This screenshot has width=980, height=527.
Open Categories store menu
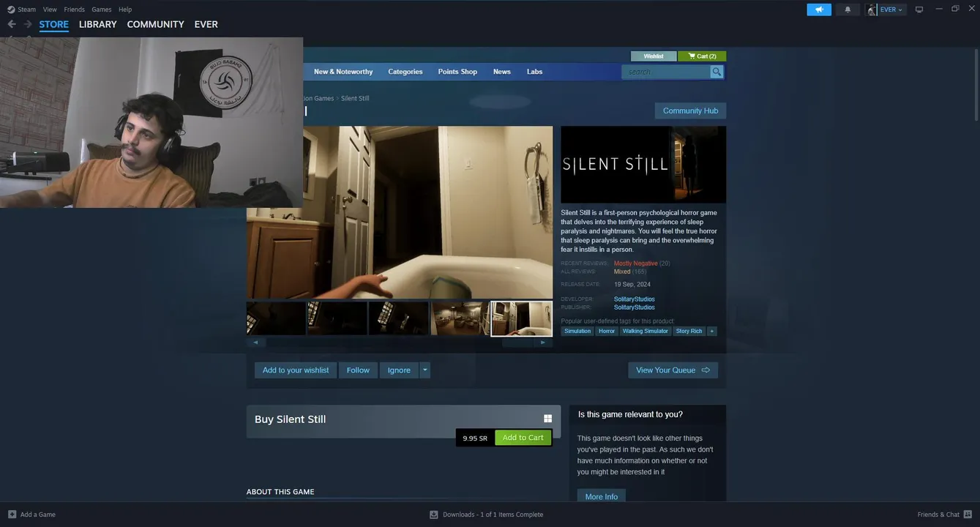point(405,72)
